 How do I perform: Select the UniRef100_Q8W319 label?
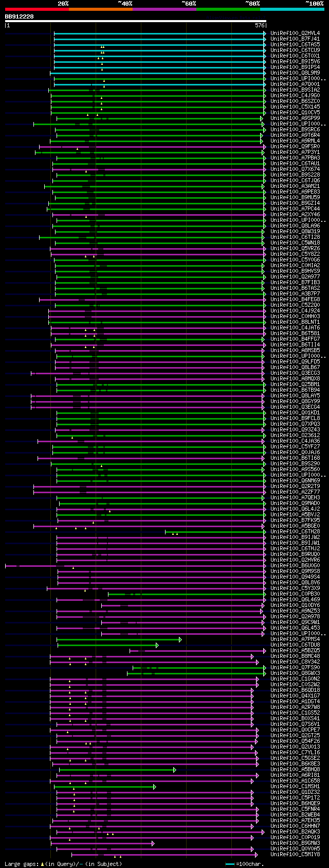tap(295, 231)
